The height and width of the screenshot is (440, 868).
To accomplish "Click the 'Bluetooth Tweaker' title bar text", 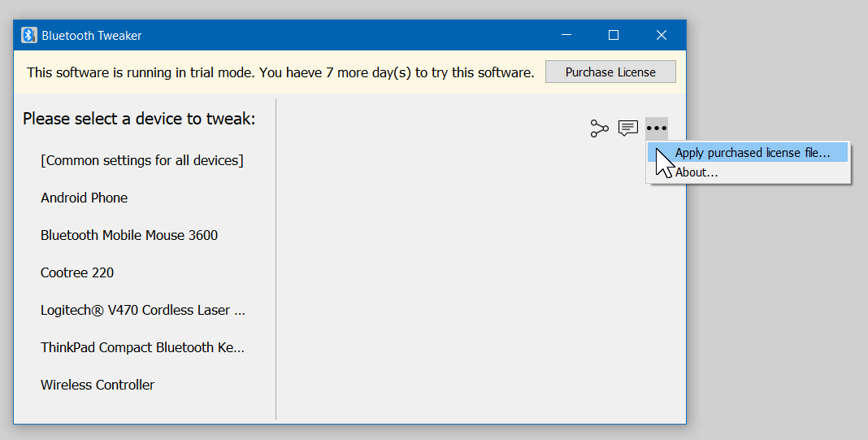I will 92,36.
